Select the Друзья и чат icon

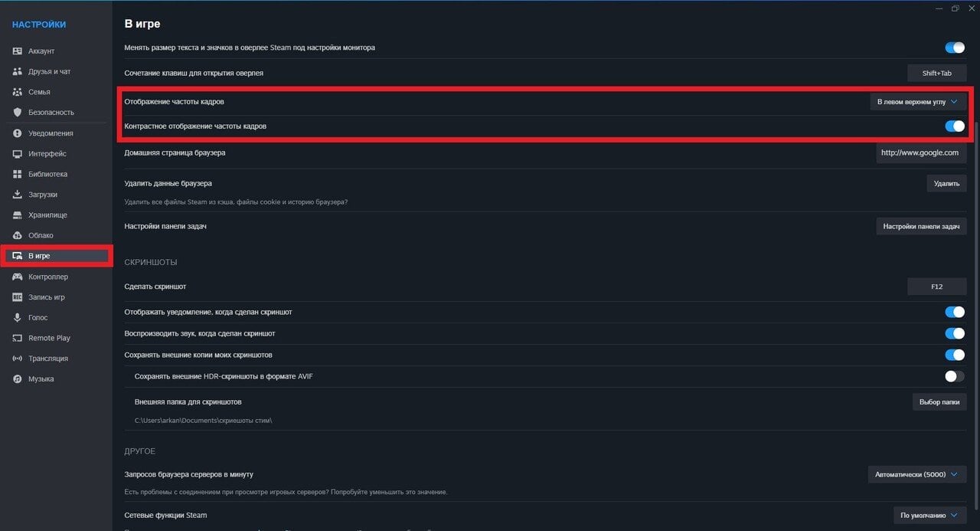click(17, 71)
